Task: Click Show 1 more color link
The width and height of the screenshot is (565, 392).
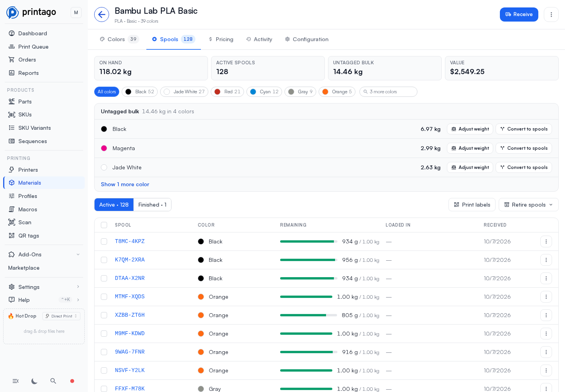Action: click(125, 184)
